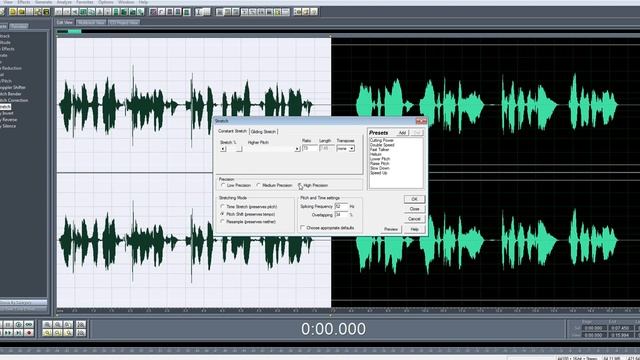The width and height of the screenshot is (640, 360).
Task: Select Doppler Shifter in effects list
Action: [x=13, y=87]
